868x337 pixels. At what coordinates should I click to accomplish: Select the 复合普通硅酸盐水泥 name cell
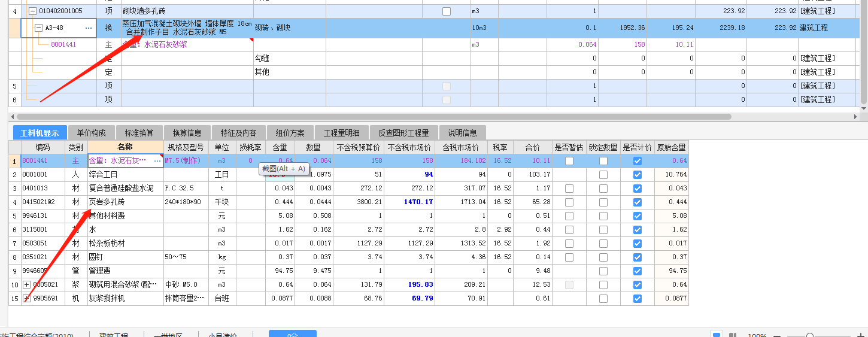pyautogui.click(x=125, y=189)
